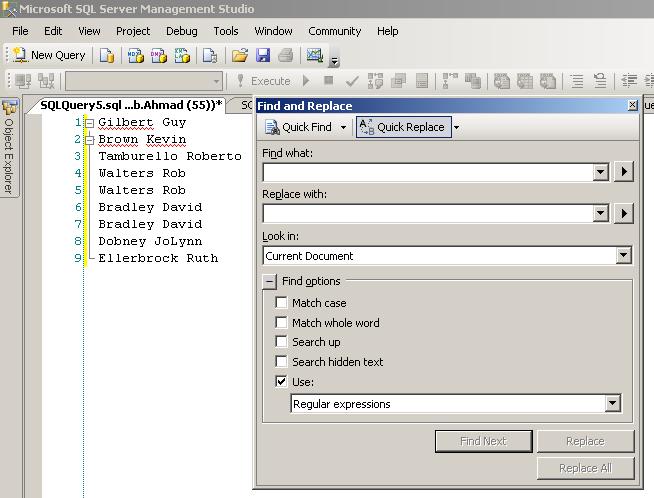Click the Display Estimated Execution Plan icon
Viewport: 654px width, 498px height.
375,81
